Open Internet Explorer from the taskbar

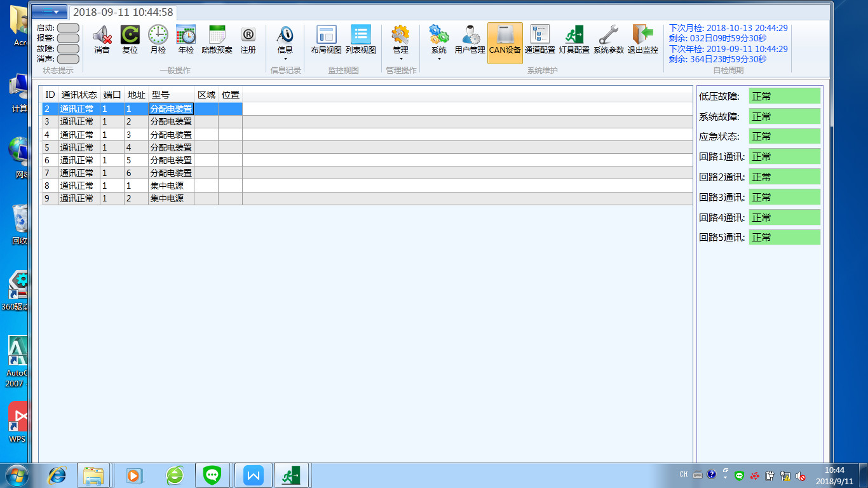pyautogui.click(x=58, y=475)
